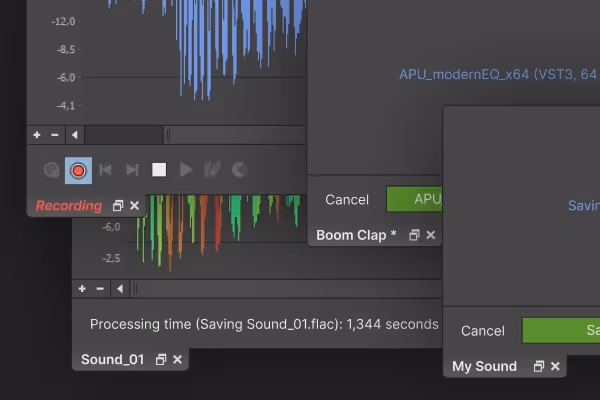Close the Boom Clap panel
This screenshot has height=400, width=600.
click(x=431, y=235)
